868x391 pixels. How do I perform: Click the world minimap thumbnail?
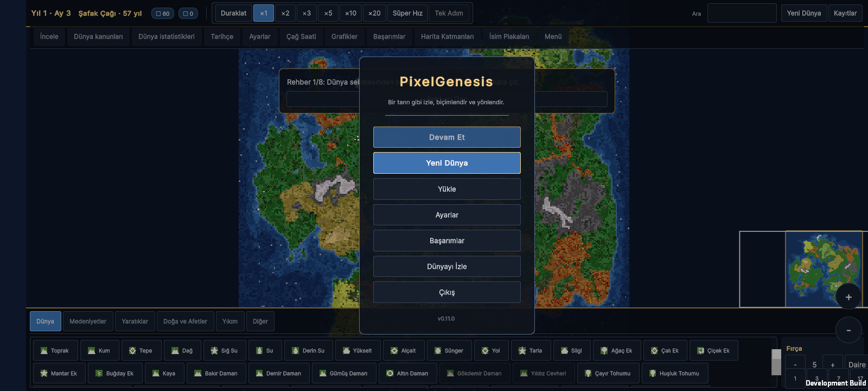[824, 269]
